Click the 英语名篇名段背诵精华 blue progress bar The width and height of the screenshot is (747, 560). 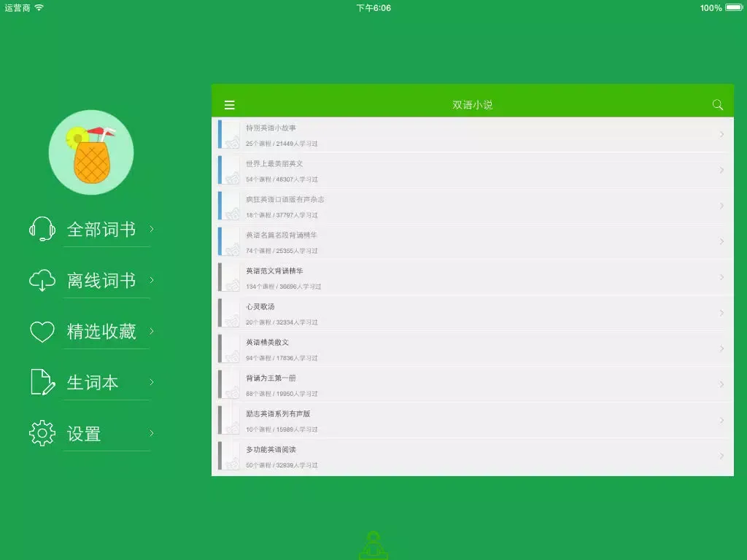pos(220,241)
